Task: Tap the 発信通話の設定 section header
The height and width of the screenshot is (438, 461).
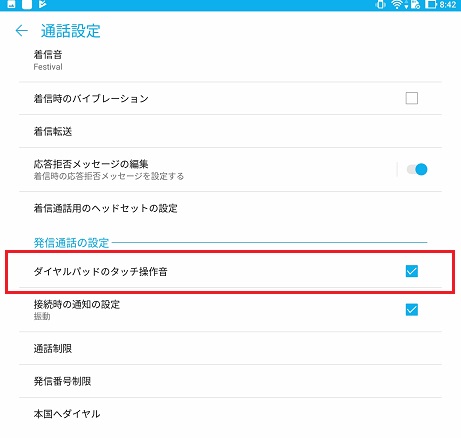Action: point(71,243)
